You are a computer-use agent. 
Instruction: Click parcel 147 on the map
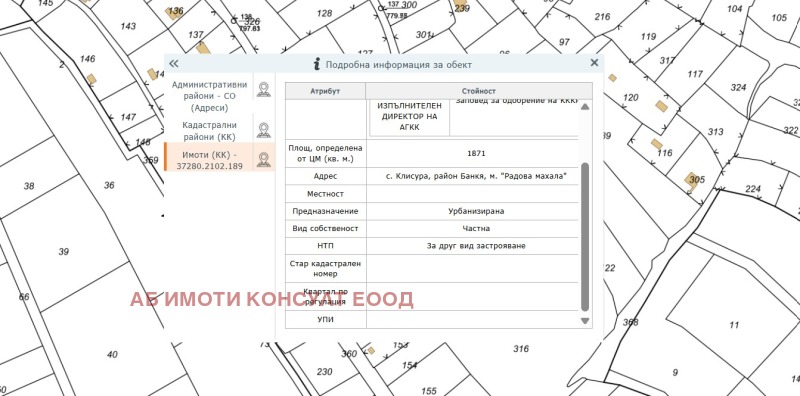click(128, 117)
